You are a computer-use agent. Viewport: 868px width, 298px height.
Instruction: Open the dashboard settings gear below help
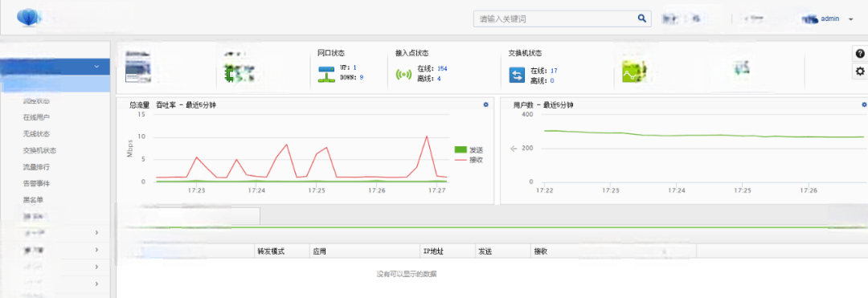(860, 71)
